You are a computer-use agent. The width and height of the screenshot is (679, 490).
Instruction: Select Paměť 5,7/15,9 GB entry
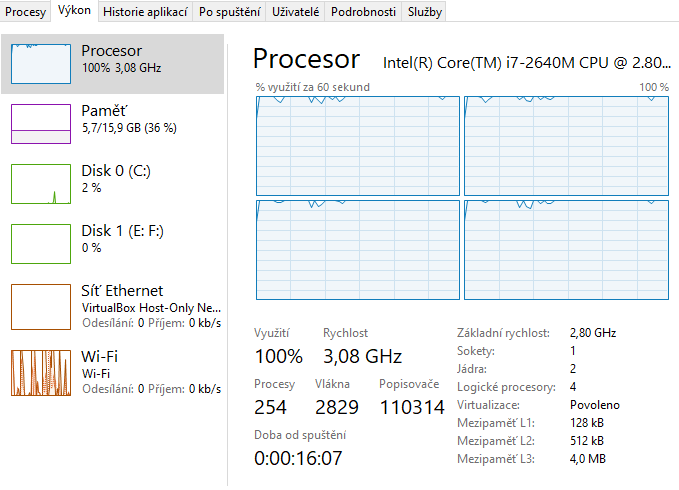(129, 118)
